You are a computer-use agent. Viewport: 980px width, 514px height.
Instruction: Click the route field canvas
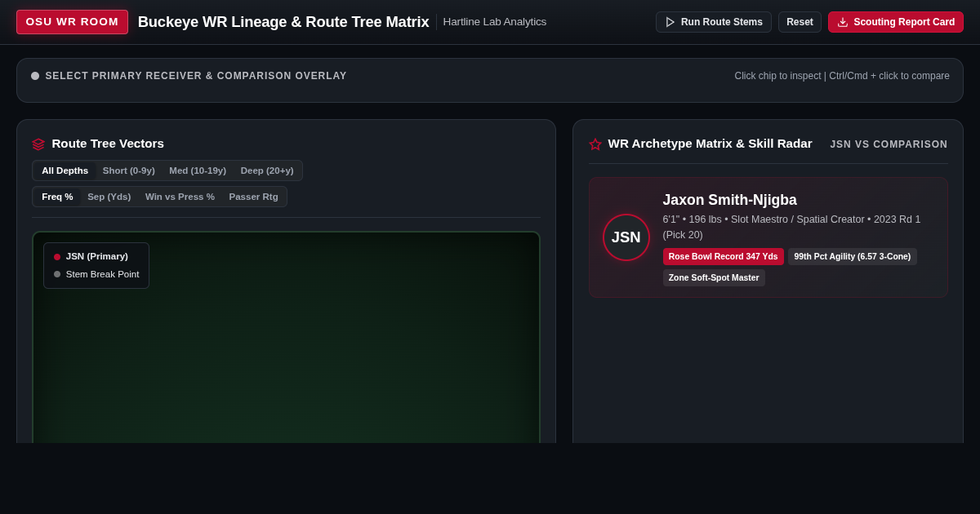click(x=286, y=338)
